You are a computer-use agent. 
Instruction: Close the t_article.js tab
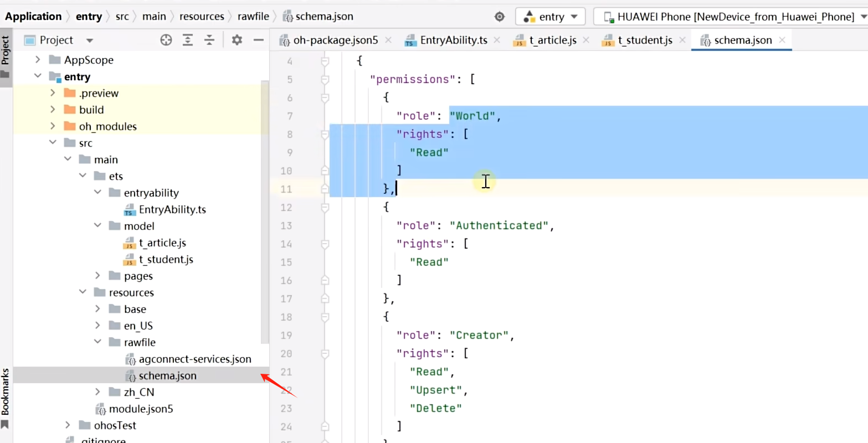point(585,40)
